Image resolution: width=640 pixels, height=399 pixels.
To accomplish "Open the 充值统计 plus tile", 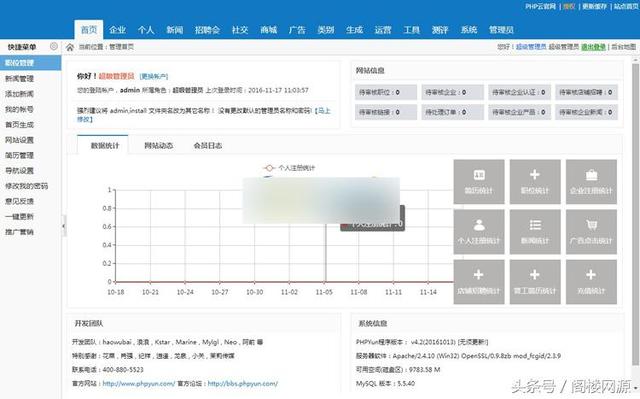I will coord(591,282).
